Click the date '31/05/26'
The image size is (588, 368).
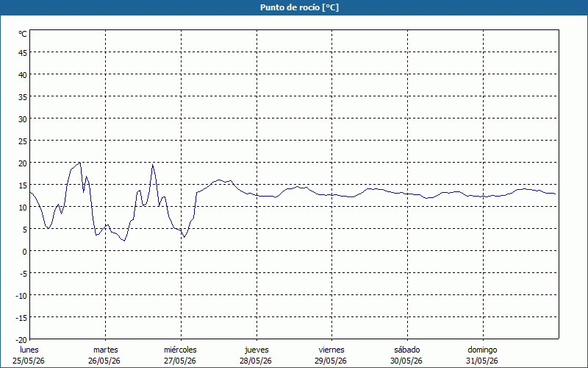point(482,361)
